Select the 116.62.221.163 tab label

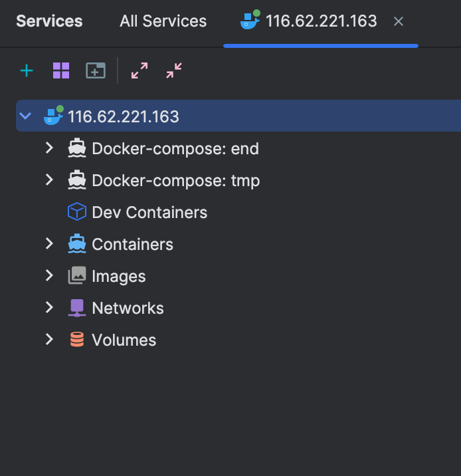click(x=322, y=21)
